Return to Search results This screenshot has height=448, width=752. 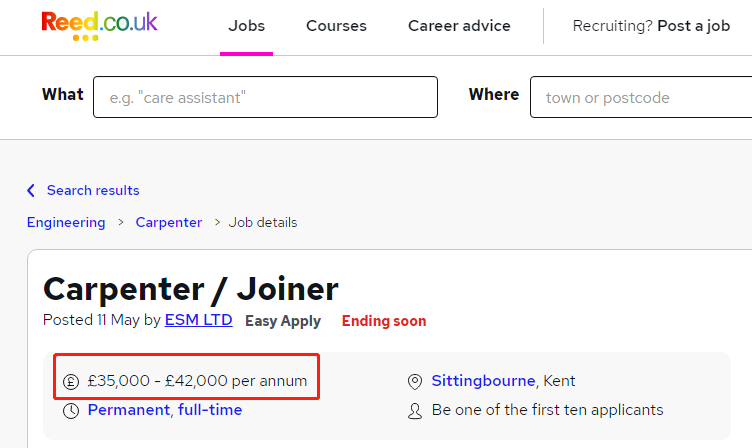[93, 190]
